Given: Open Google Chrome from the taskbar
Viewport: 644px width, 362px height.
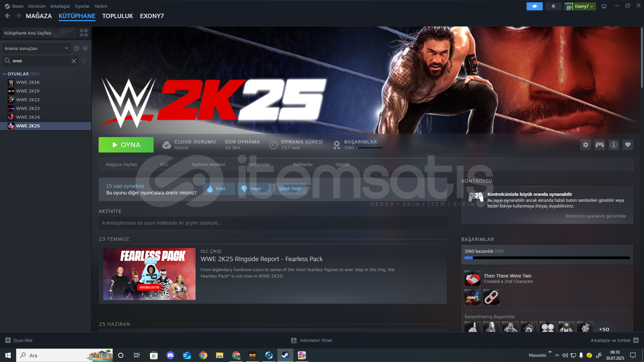Looking at the screenshot, I should [x=203, y=355].
